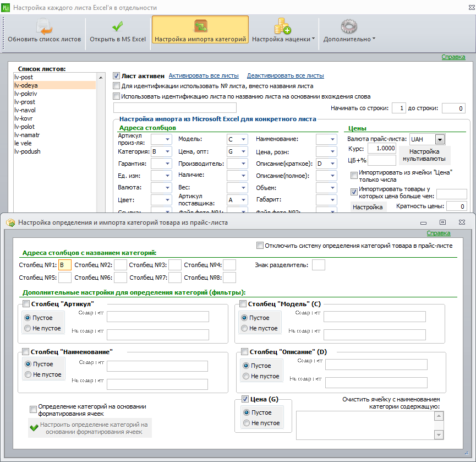Open the price-list currency UAH dropdown
The height and width of the screenshot is (462, 476).
(x=440, y=139)
